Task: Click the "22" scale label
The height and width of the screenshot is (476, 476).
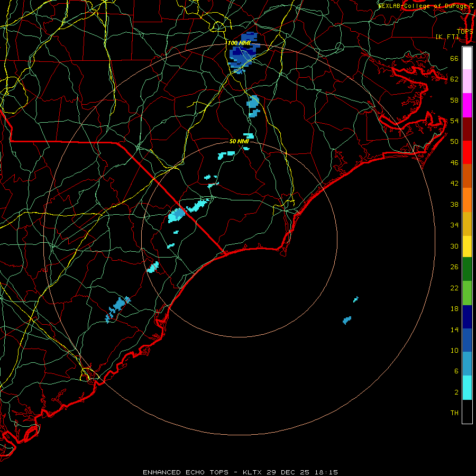Action: pos(454,288)
